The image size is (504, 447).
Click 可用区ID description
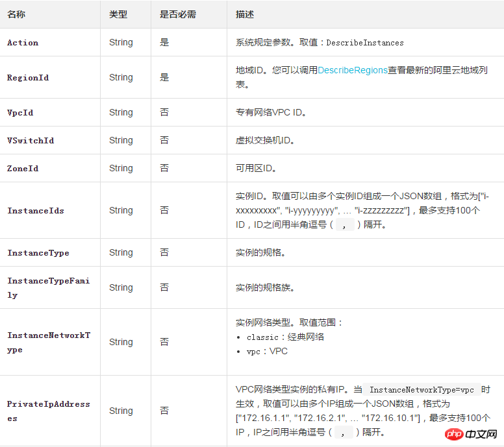256,168
